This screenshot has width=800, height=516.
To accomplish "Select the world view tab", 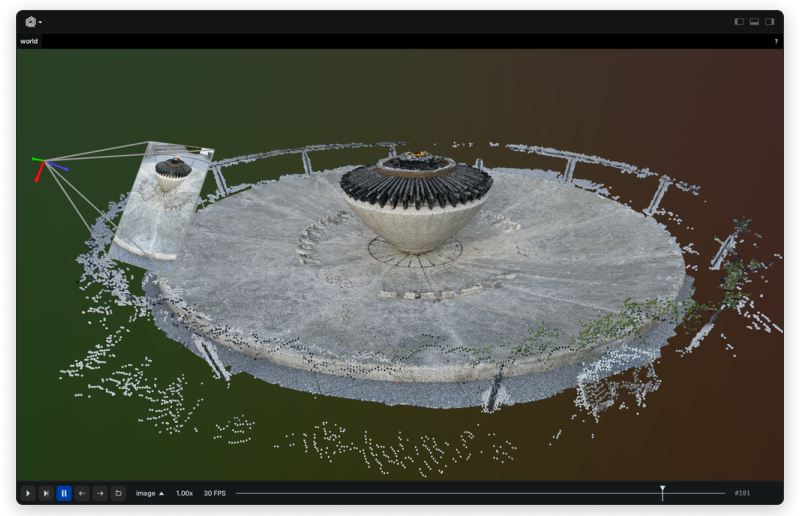I will click(29, 42).
